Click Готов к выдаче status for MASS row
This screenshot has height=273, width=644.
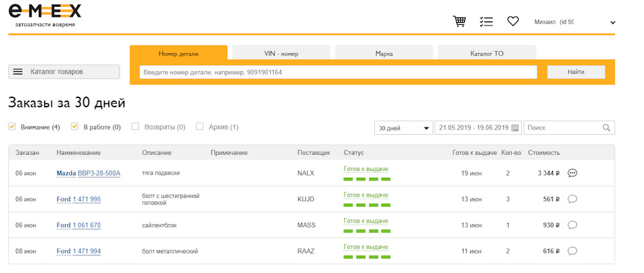tap(366, 221)
